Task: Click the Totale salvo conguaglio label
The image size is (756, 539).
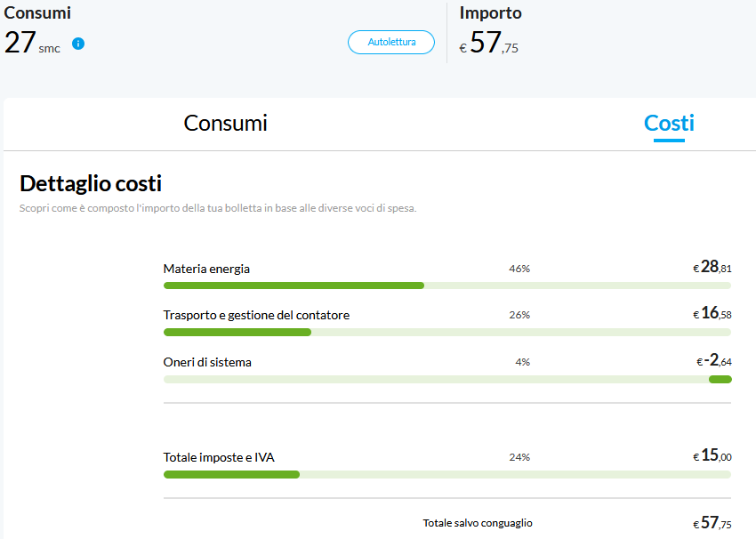Action: click(x=478, y=523)
